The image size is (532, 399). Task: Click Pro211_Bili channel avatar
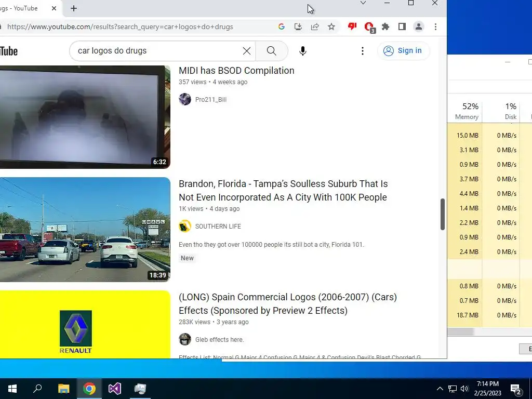coord(185,99)
